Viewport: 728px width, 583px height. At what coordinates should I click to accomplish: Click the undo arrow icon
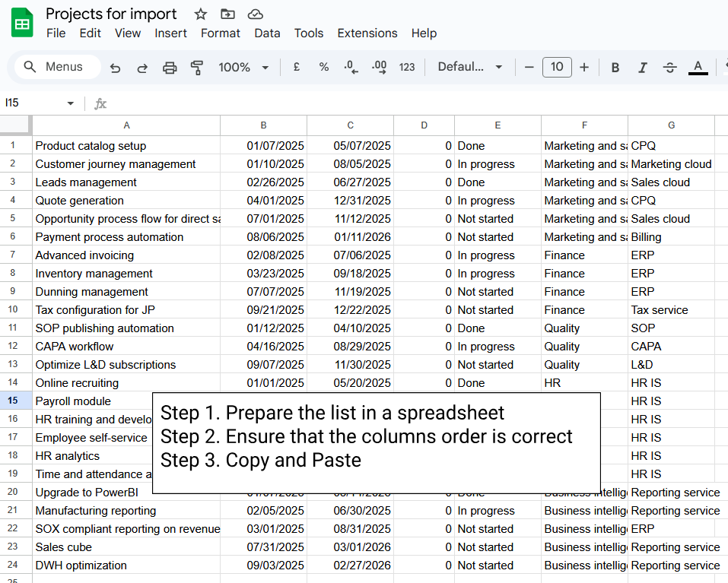point(115,68)
